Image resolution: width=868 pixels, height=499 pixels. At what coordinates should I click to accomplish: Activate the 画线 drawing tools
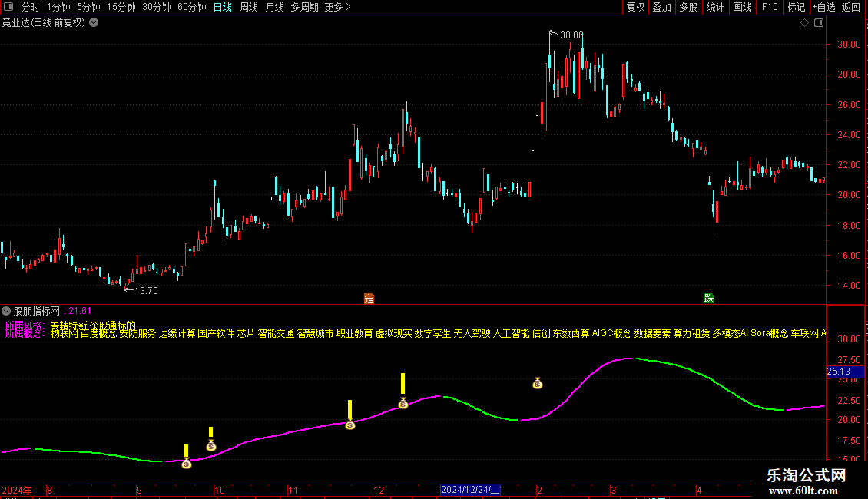pos(742,7)
